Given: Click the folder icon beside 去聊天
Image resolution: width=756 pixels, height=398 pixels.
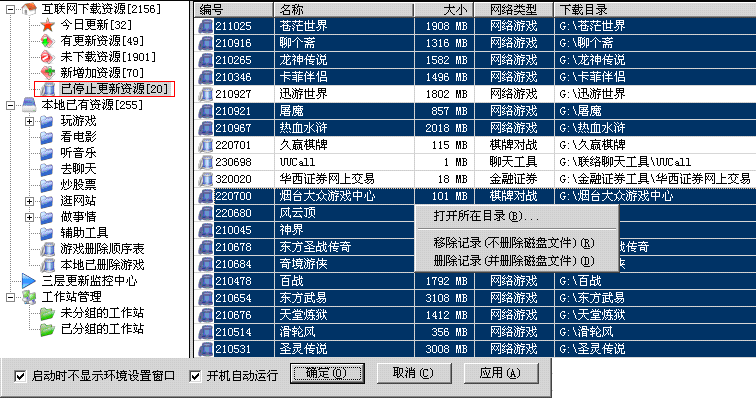Looking at the screenshot, I should pos(47,169).
